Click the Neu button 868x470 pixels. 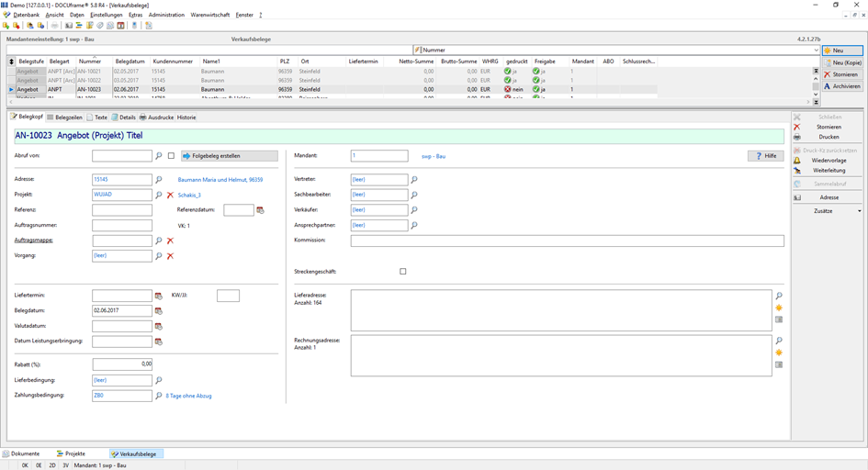point(842,50)
